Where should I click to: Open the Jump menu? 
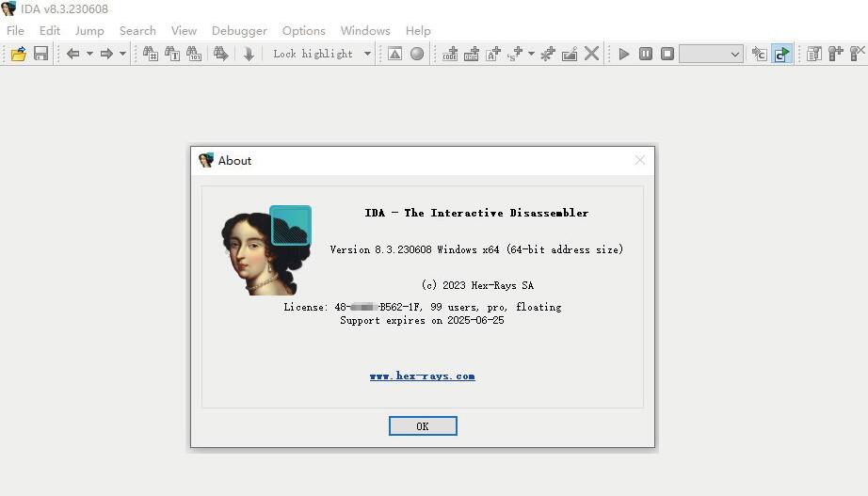click(89, 30)
